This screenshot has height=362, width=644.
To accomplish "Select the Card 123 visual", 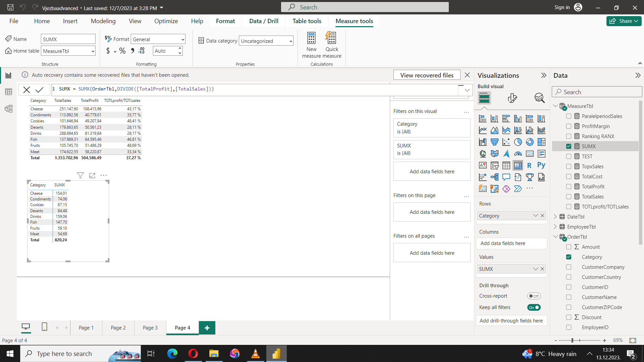I will pos(530,154).
